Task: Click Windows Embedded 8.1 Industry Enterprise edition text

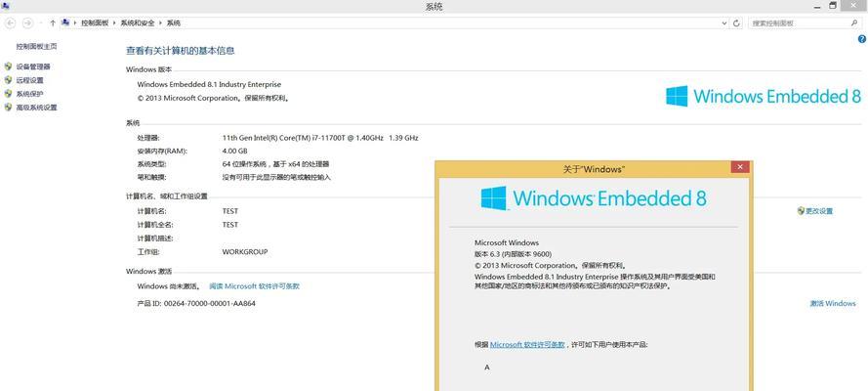Action: click(209, 85)
